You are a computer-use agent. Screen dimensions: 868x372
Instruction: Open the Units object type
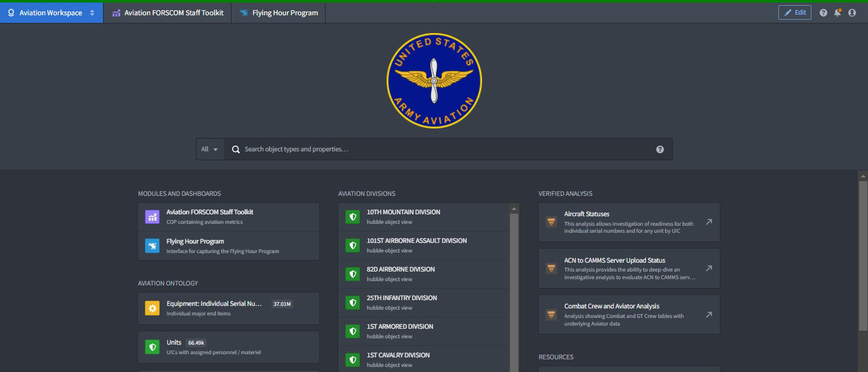click(229, 347)
